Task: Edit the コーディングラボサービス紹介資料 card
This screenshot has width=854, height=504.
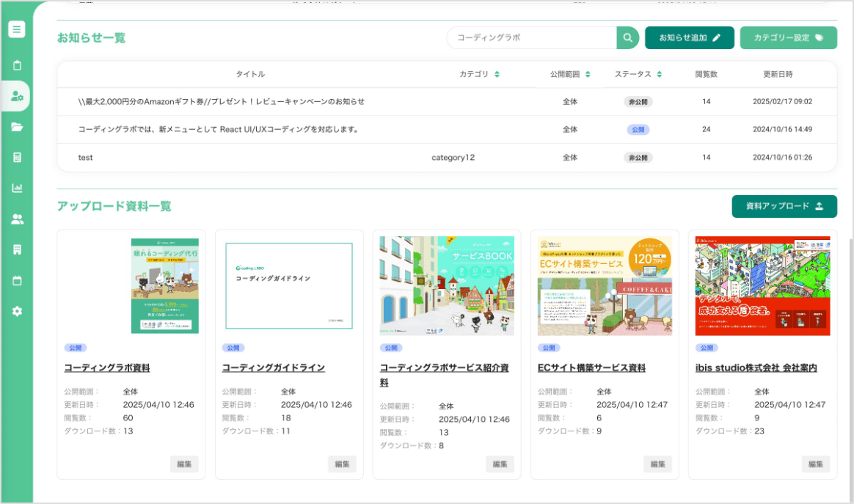Action: click(x=500, y=464)
